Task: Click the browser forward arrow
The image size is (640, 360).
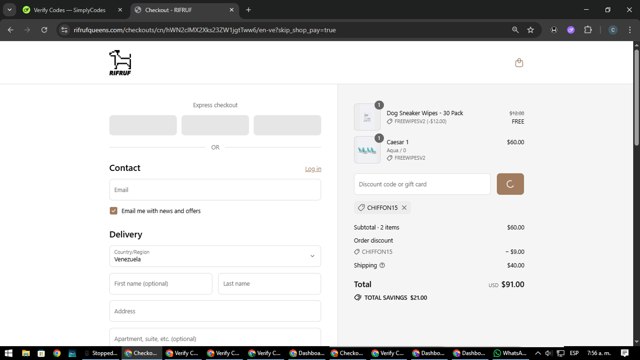Action: point(27,30)
